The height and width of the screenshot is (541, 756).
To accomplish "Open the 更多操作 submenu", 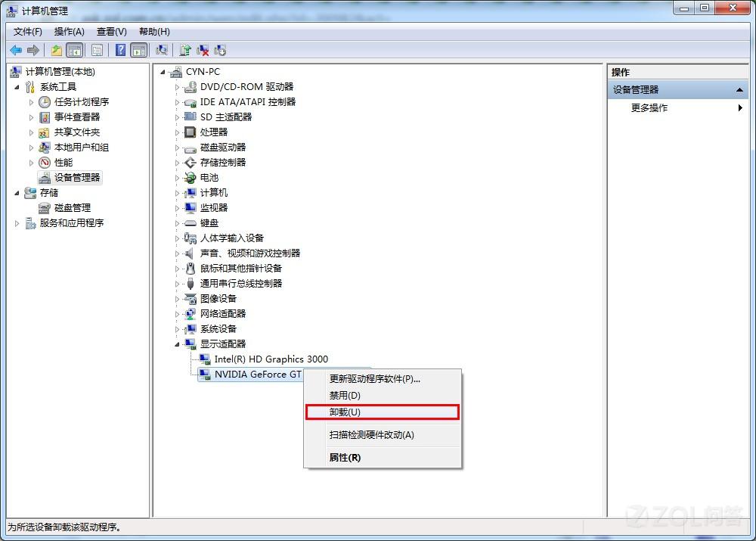I will (678, 108).
